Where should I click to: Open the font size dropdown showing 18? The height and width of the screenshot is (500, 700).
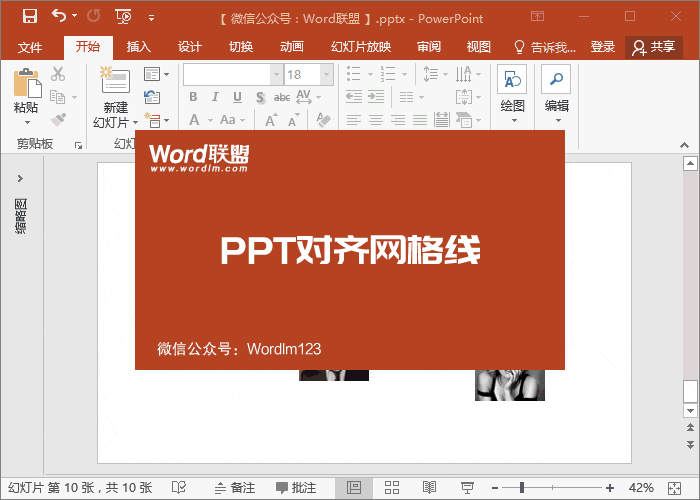(327, 75)
